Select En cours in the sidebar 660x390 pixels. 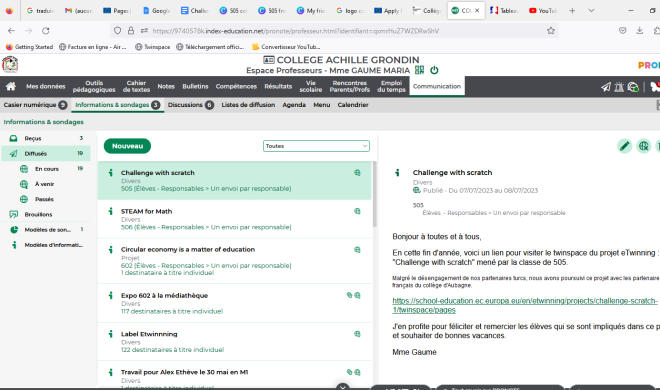pos(51,169)
